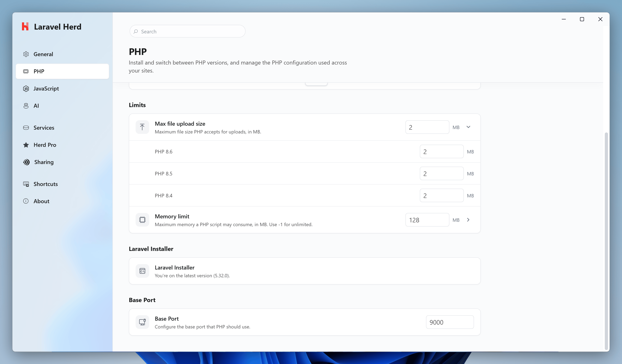
Task: Focus the Search settings field
Action: click(188, 31)
